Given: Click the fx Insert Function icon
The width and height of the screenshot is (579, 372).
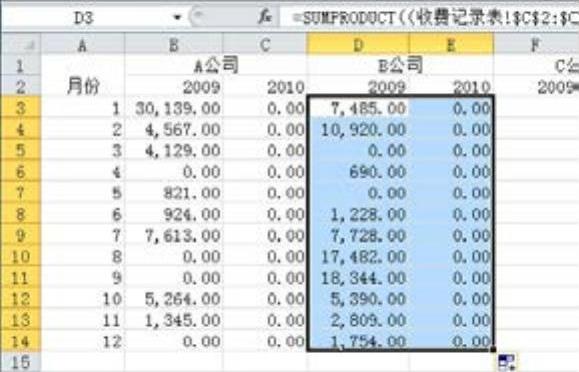Looking at the screenshot, I should coord(264,17).
